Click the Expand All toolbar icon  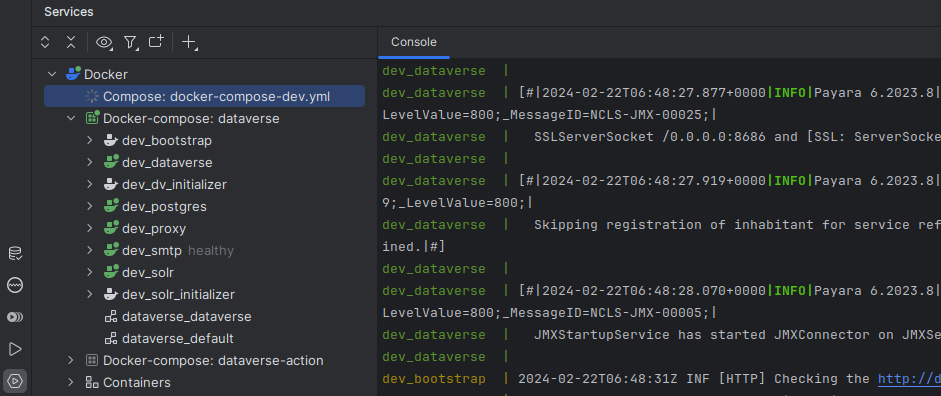coord(45,42)
